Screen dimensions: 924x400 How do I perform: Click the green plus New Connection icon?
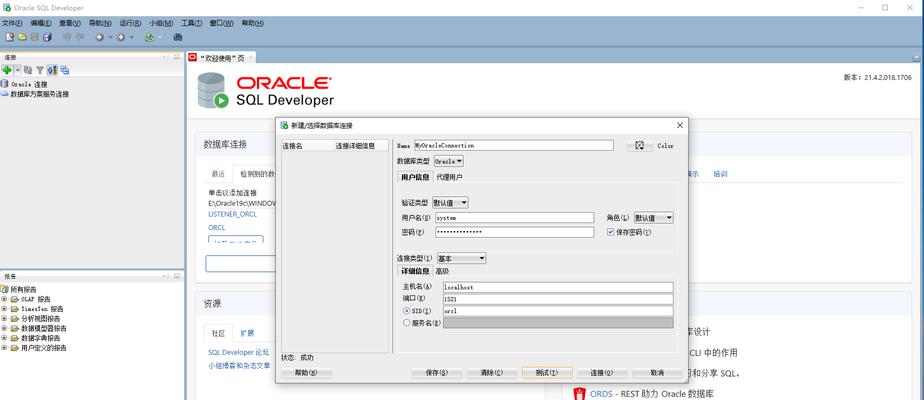point(7,70)
